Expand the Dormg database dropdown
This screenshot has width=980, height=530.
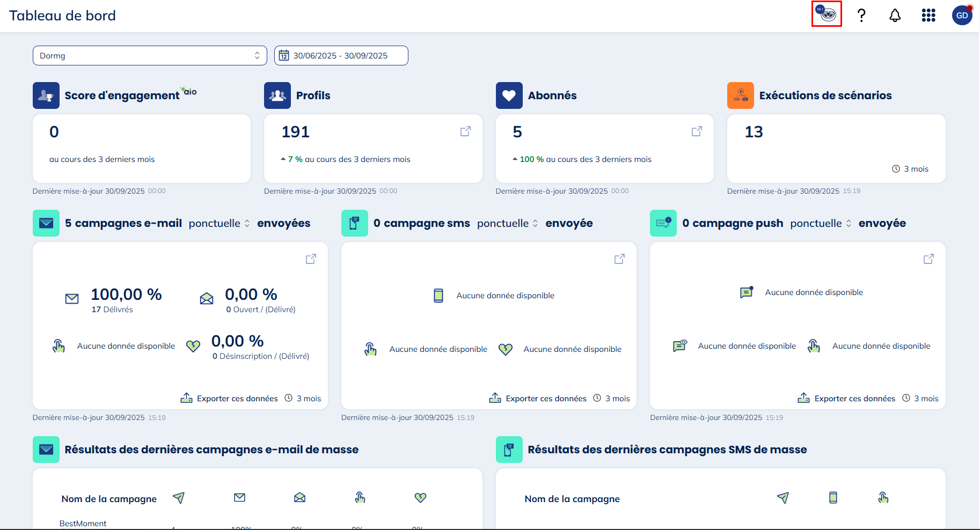point(150,56)
